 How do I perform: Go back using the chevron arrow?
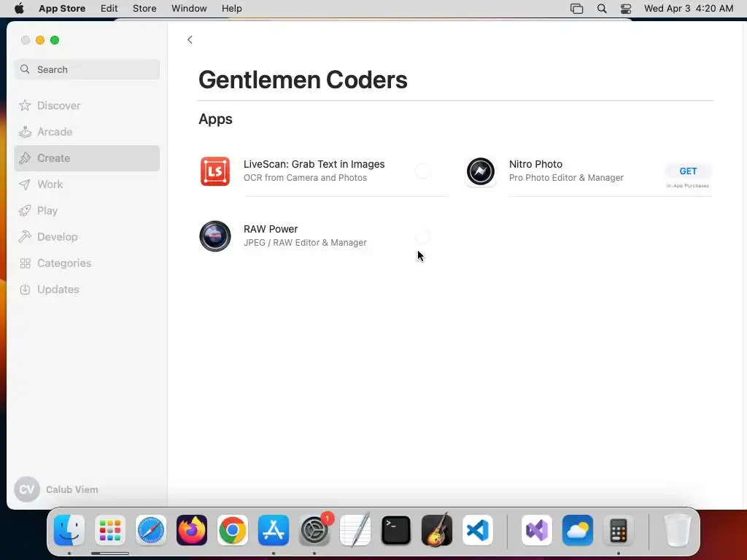click(190, 40)
